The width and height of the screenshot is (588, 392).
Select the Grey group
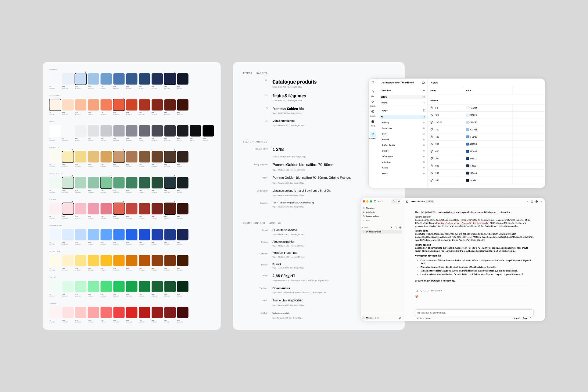pyautogui.click(x=403, y=134)
